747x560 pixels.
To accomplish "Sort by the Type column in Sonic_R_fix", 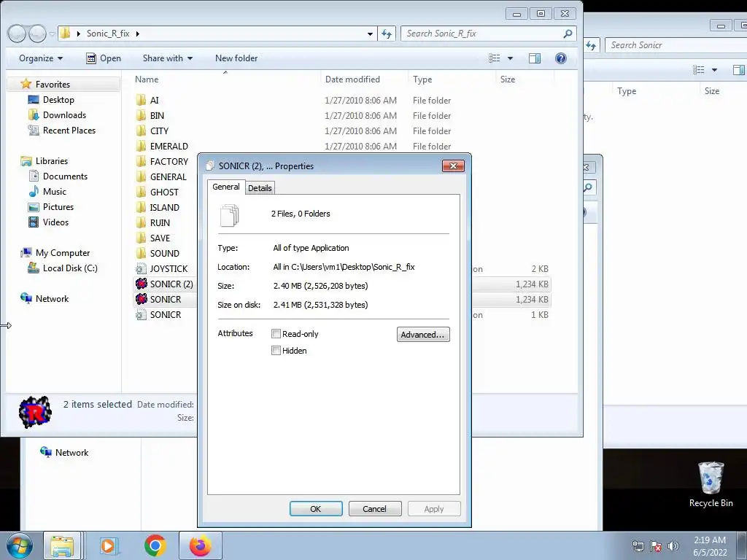I will [x=422, y=79].
